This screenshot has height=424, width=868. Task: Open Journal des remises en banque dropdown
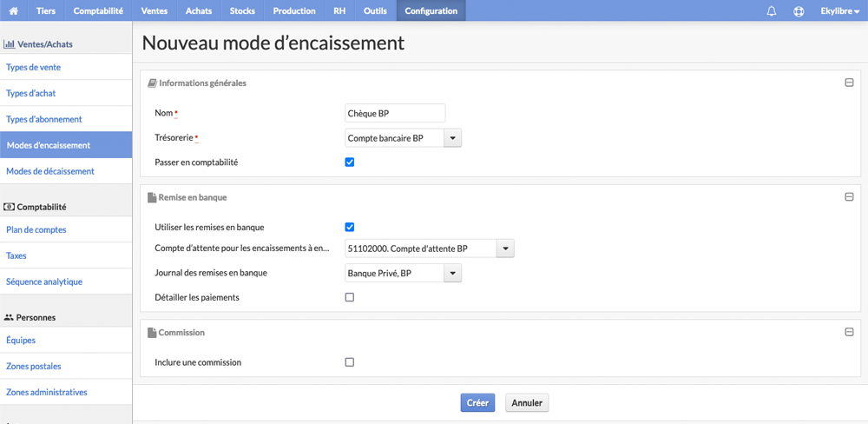coord(453,273)
